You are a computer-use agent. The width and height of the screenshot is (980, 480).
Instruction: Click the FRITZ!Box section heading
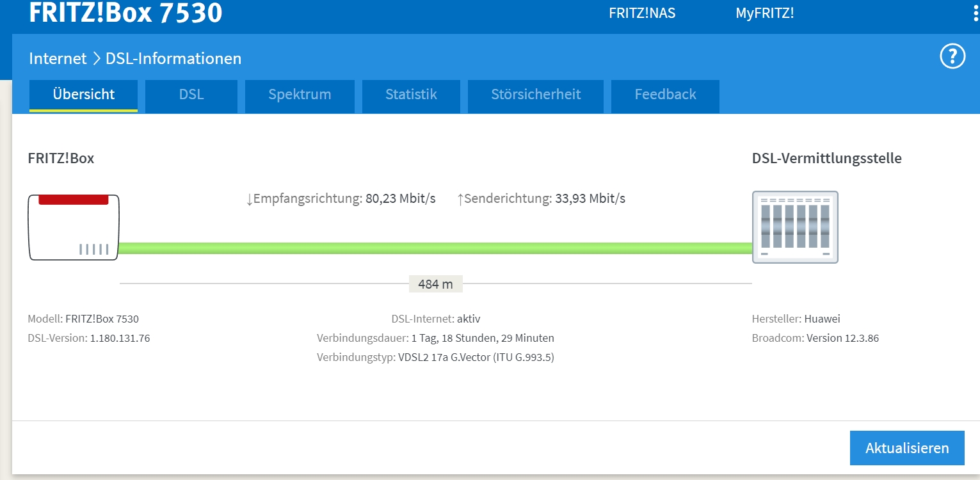61,159
